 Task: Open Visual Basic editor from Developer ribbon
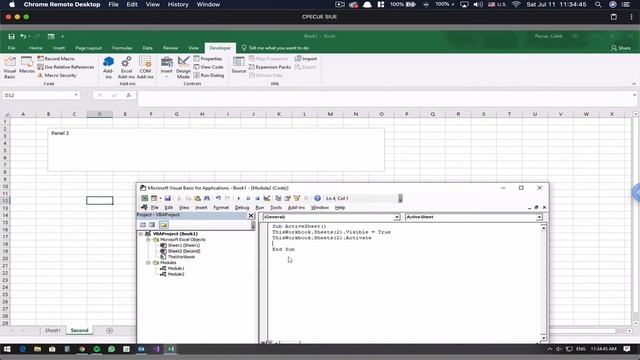(9, 67)
